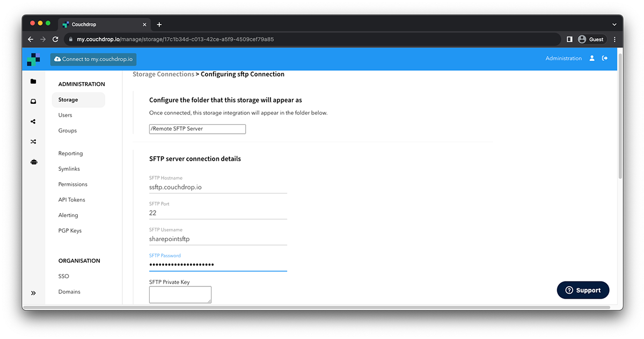Viewport: 644px width, 339px height.
Task: Open the shuffle automations icon in the sidebar
Action: pos(33,141)
